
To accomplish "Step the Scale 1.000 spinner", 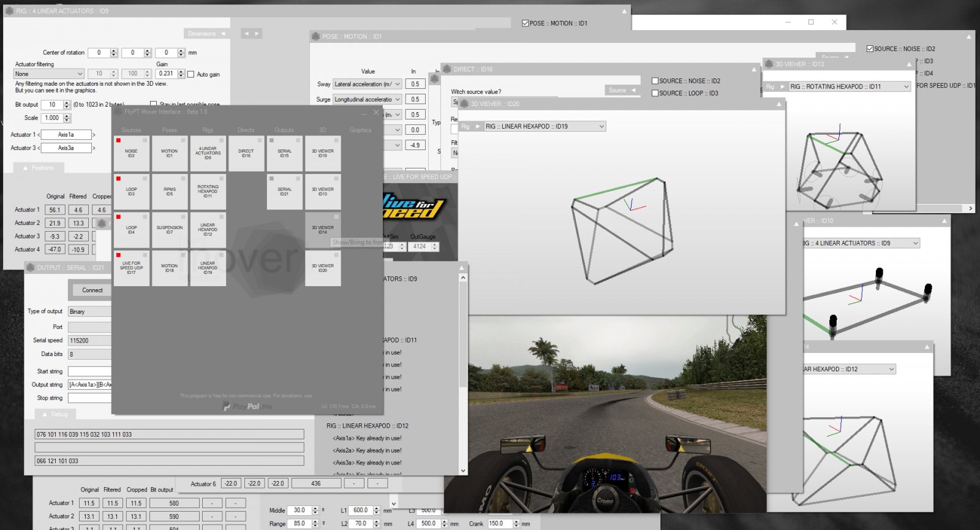I will coord(67,118).
